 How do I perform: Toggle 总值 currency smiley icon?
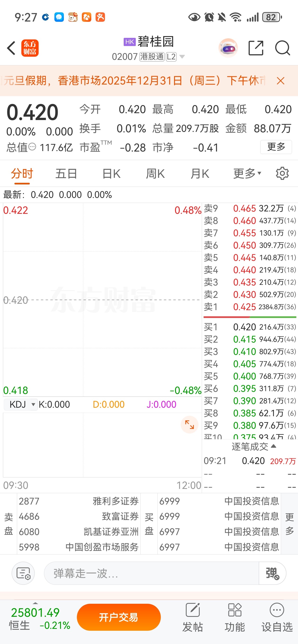pos(32,147)
